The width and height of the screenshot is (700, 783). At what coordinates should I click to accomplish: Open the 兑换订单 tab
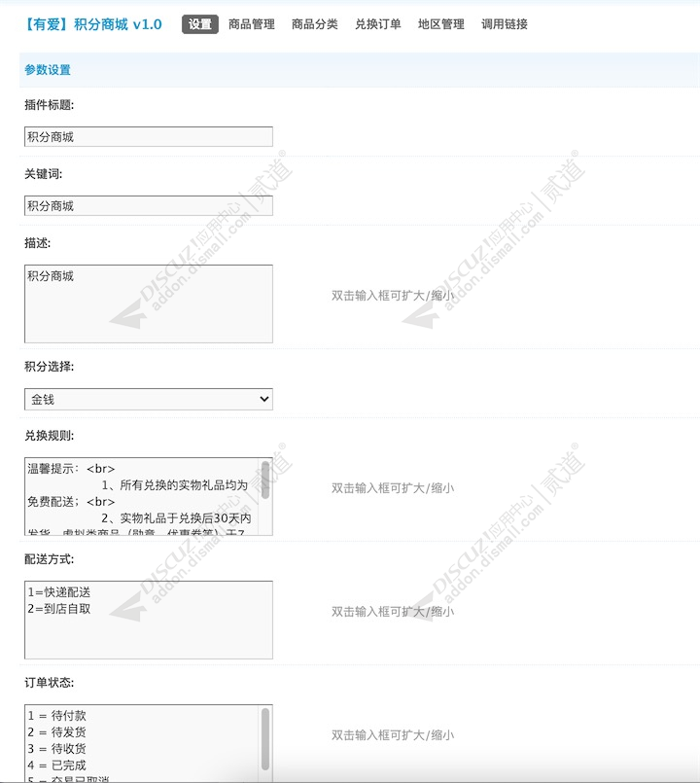[378, 24]
